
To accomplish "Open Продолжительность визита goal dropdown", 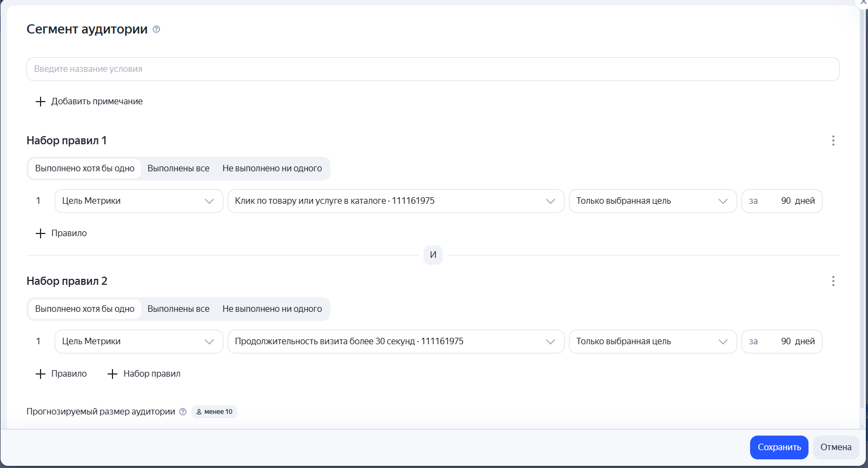I will (x=396, y=342).
